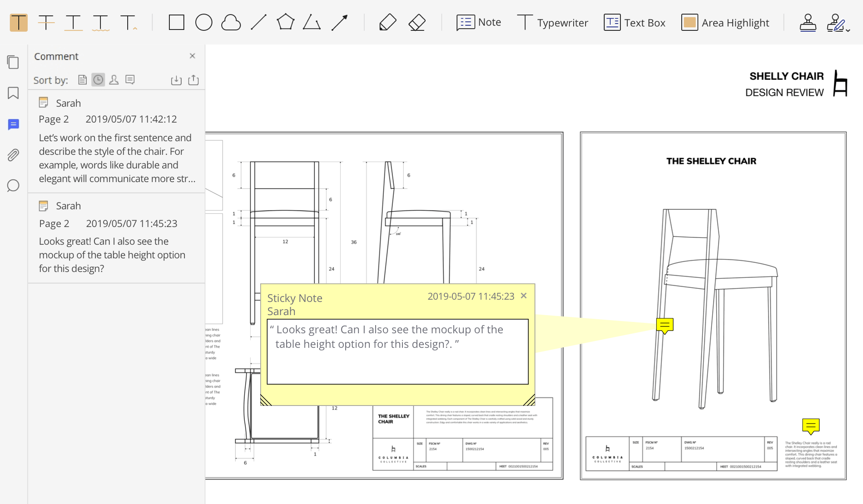Viewport: 863px width, 504px height.
Task: Select the Pencil drawing tool
Action: 387,22
